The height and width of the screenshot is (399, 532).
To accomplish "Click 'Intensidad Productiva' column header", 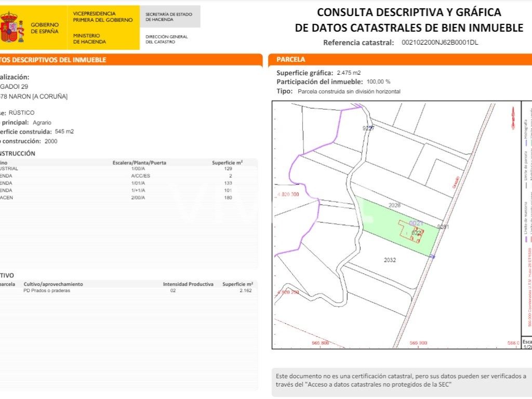I will coord(188,284).
